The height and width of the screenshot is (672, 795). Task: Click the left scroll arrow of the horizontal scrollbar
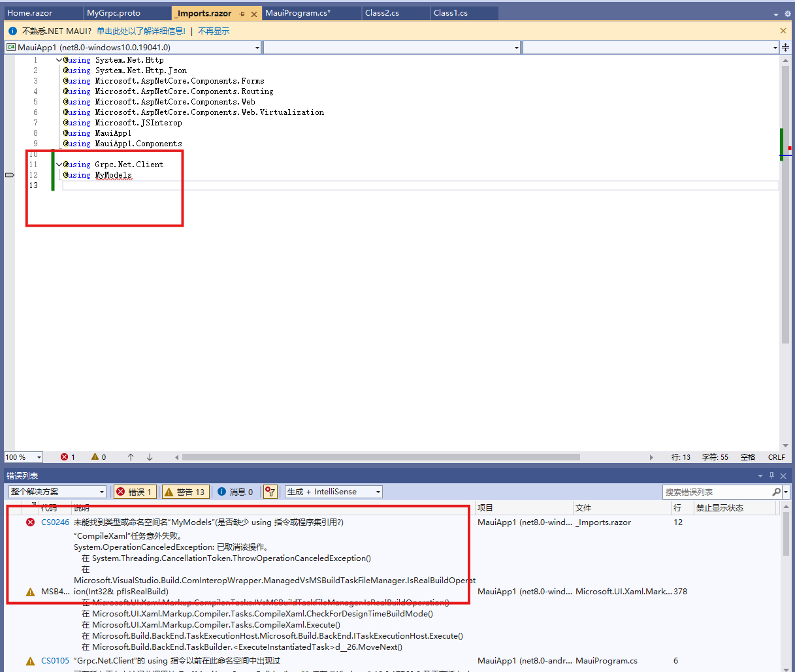click(176, 457)
